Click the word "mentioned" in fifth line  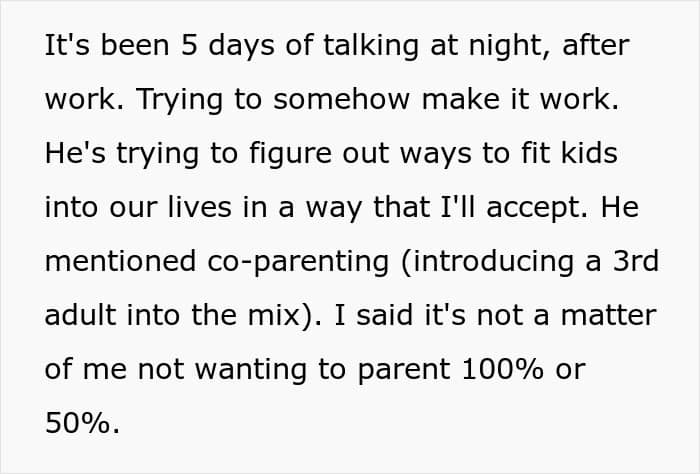121,261
